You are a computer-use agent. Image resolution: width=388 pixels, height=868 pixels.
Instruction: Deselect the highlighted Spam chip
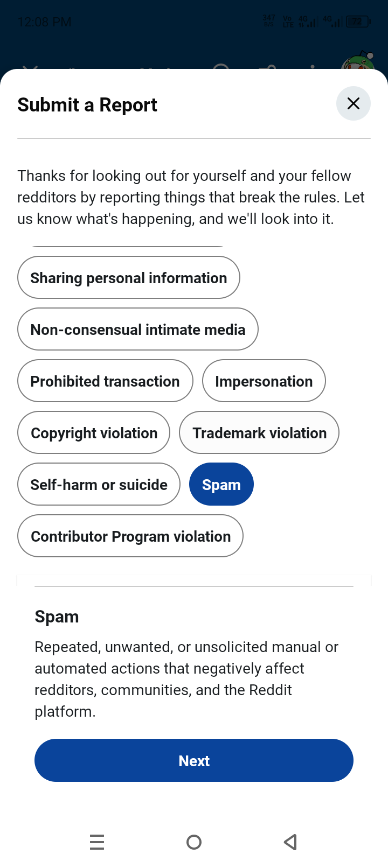[221, 485]
